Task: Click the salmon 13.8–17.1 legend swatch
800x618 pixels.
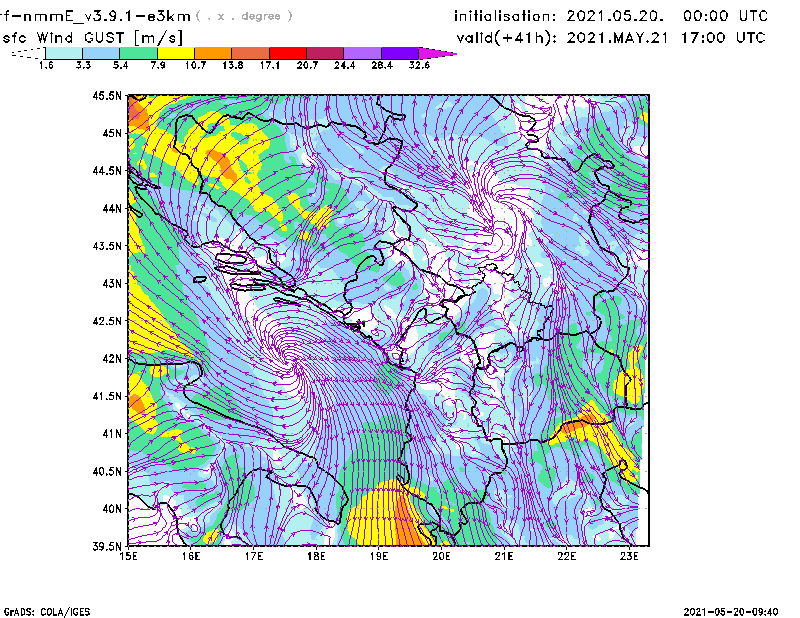Action: coord(251,53)
